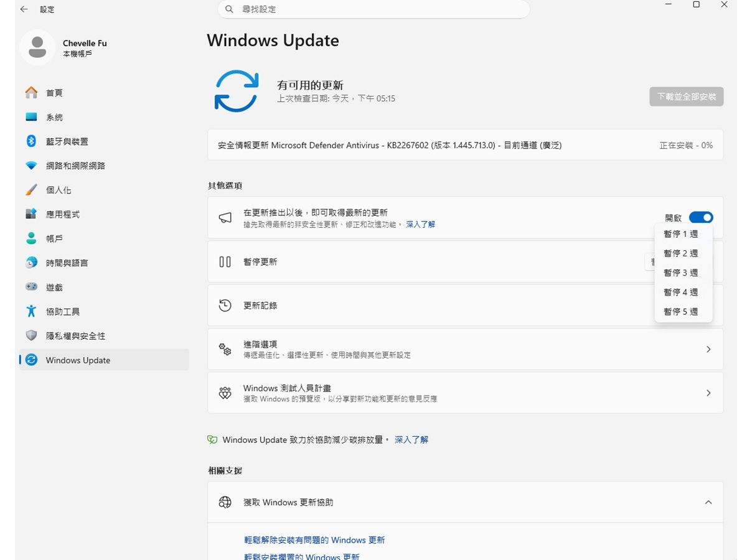
Task: Click the megaphone icon for latest updates
Action: coord(225,218)
